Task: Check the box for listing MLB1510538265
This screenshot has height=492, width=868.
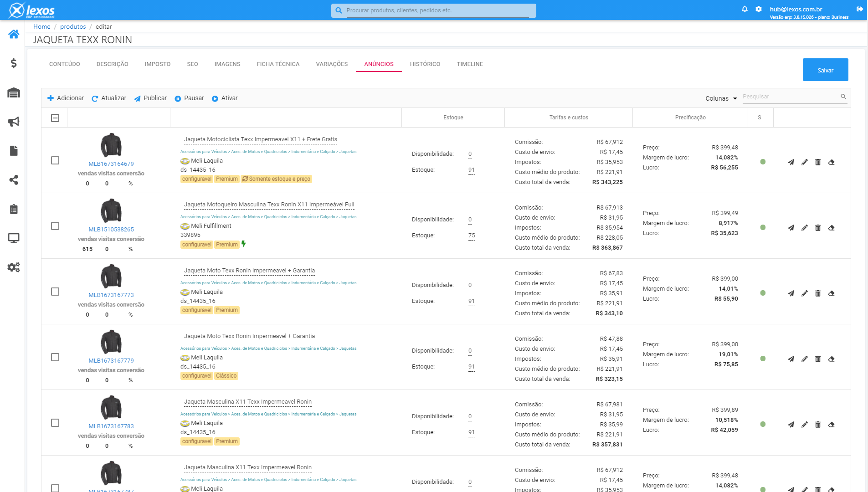Action: 55,226
